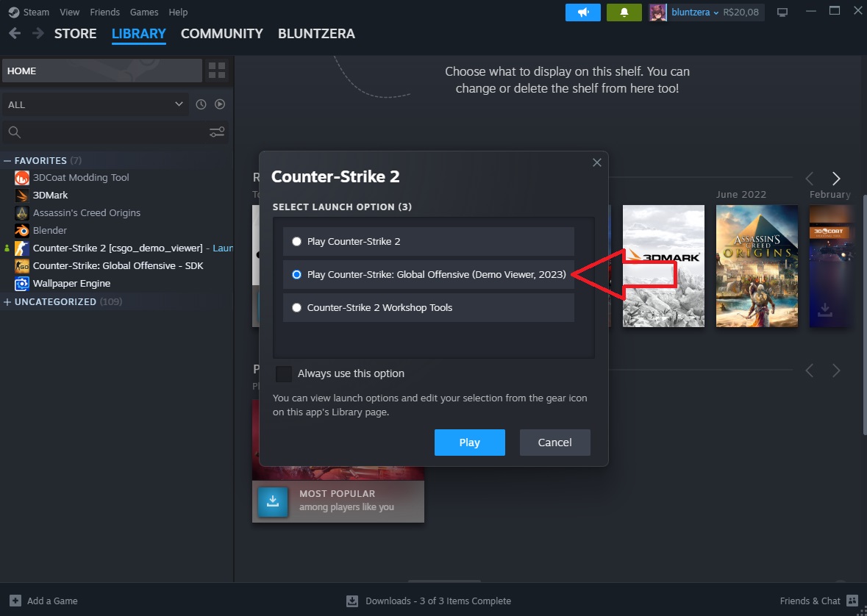Image resolution: width=867 pixels, height=616 pixels.
Task: Open the Help menu
Action: coord(178,12)
